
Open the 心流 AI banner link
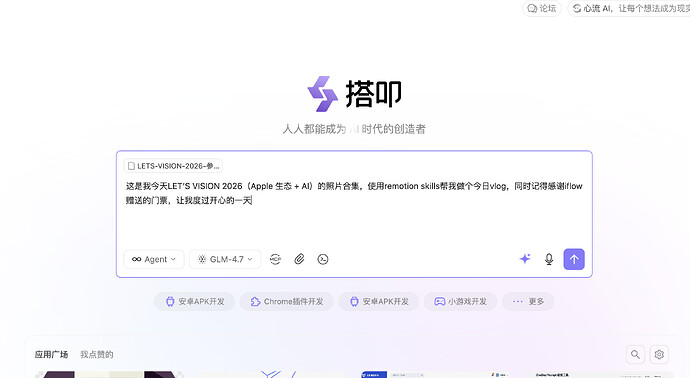pos(629,8)
